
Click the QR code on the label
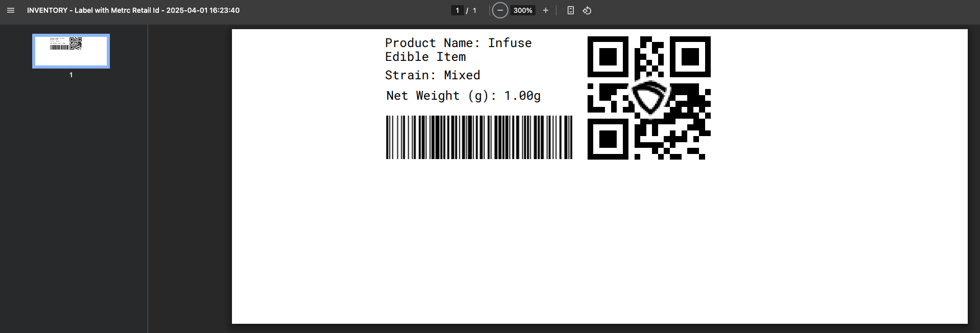coord(649,98)
